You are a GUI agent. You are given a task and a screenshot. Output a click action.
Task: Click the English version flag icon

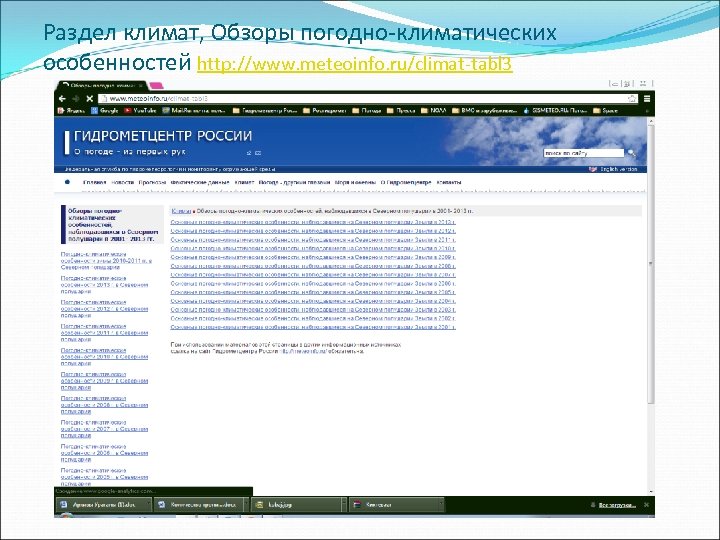point(593,169)
